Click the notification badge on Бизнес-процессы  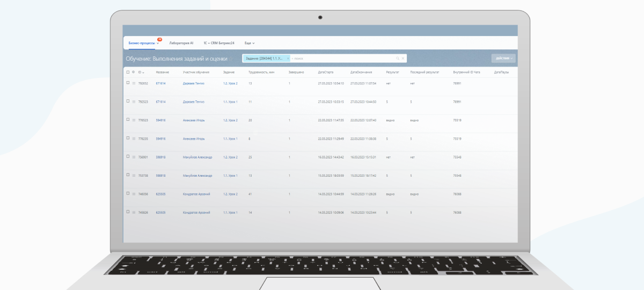click(159, 39)
